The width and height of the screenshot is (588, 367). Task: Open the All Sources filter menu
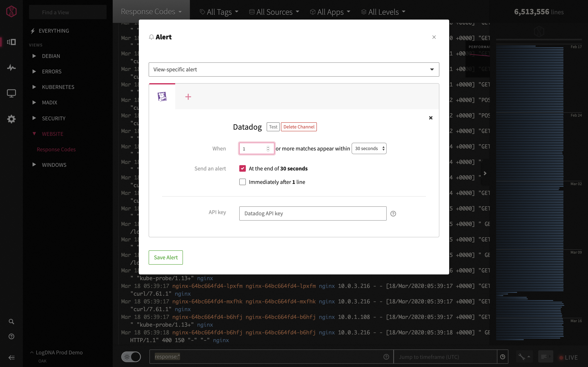pos(274,12)
